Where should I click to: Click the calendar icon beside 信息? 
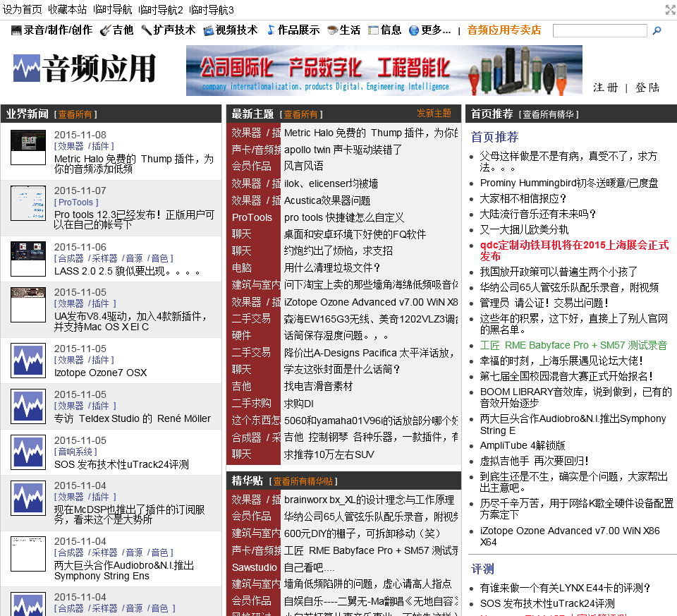pos(373,30)
